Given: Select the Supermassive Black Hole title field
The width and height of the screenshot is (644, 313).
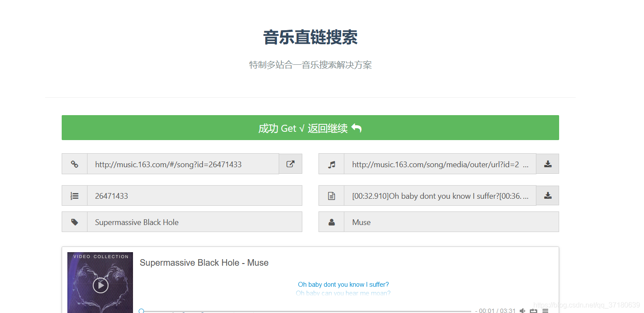Looking at the screenshot, I should point(195,222).
